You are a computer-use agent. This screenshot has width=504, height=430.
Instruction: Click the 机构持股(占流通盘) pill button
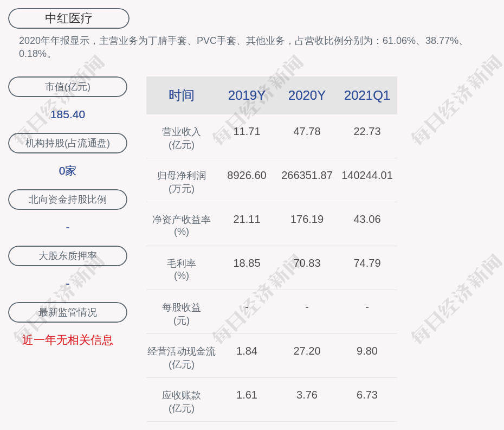pyautogui.click(x=68, y=143)
